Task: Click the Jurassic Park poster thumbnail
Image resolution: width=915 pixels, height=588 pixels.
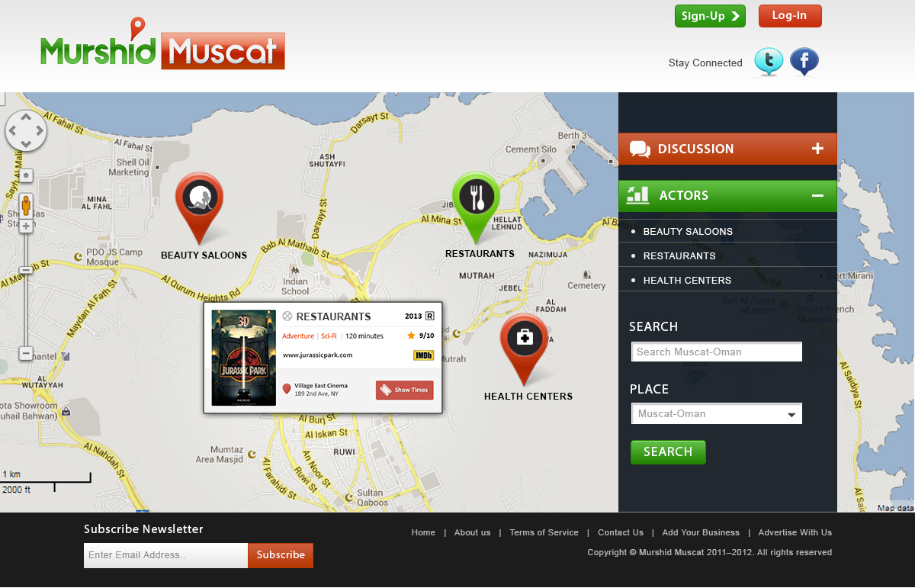Action: [244, 358]
